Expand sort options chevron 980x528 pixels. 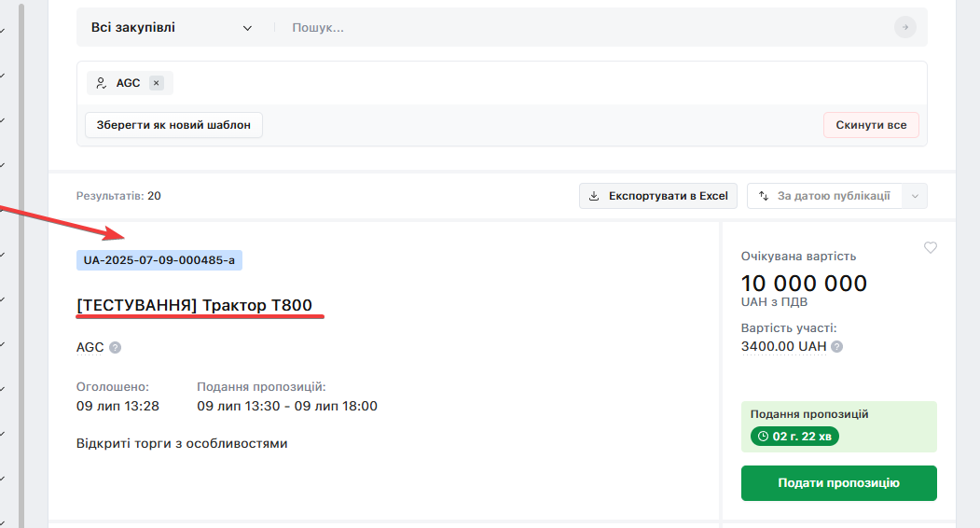tap(915, 196)
